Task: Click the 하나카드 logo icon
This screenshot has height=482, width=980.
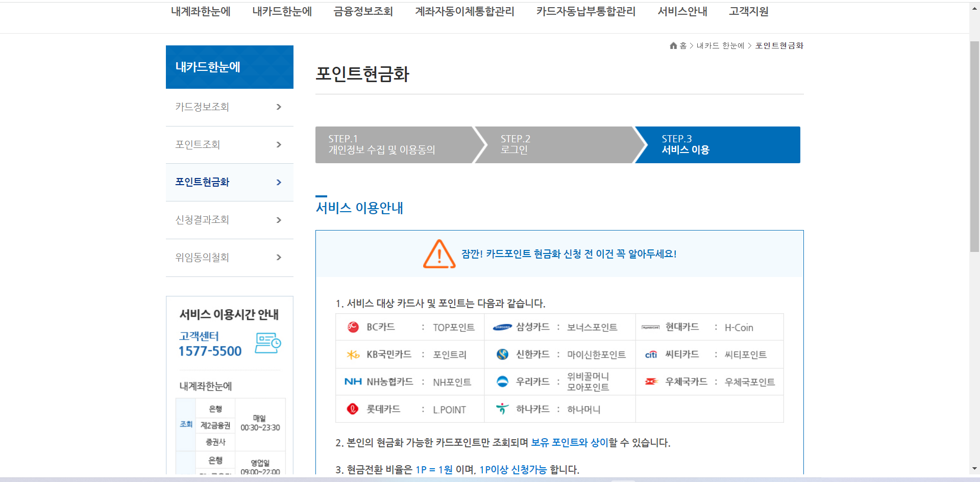Action: (x=502, y=409)
